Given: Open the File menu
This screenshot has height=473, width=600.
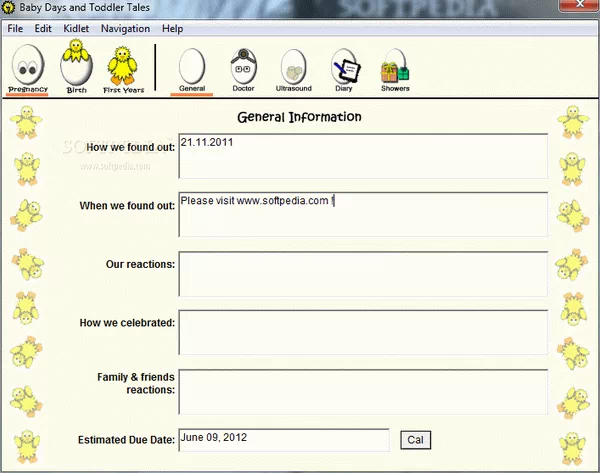Looking at the screenshot, I should pos(16,29).
